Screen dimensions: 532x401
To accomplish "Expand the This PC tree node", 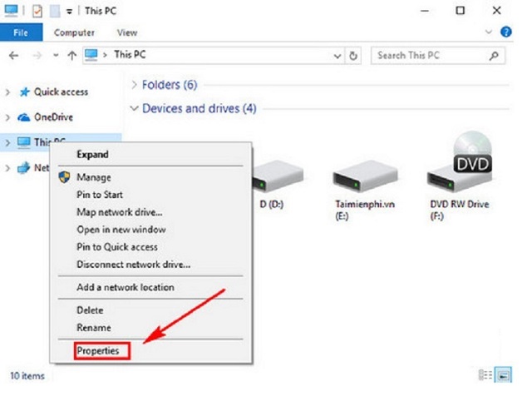I will pos(7,143).
